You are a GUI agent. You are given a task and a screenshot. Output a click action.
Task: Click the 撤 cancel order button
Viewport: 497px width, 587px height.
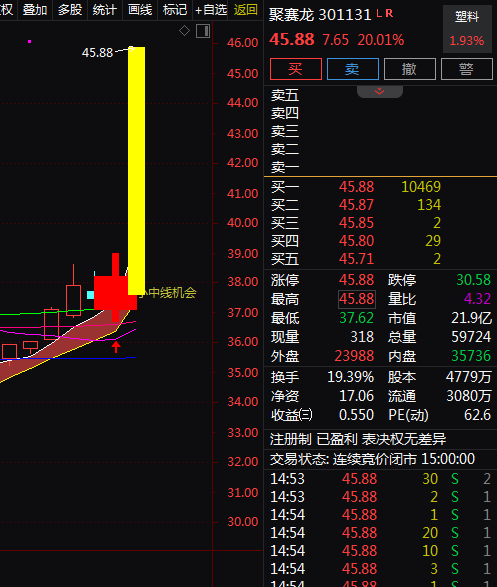410,69
